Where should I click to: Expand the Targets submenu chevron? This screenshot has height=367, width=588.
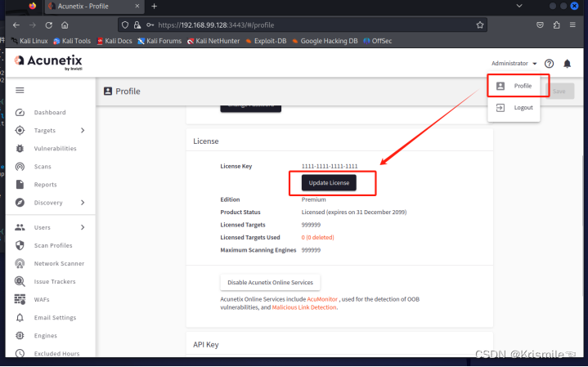tap(83, 131)
